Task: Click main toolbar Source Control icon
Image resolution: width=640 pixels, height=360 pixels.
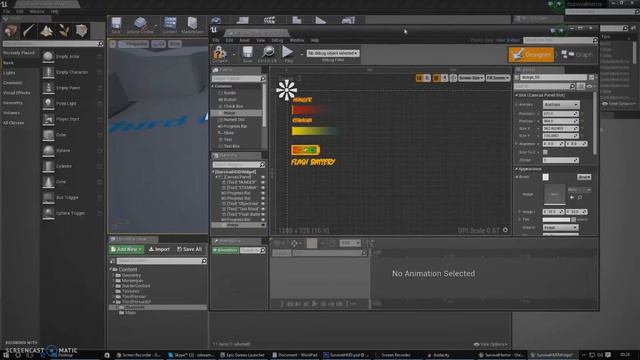Action: [140, 23]
